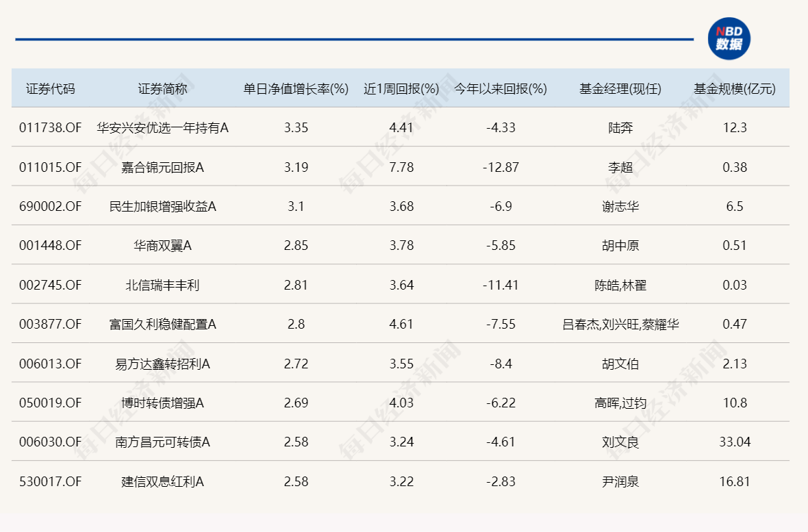This screenshot has height=532, width=808.
Task: Click the 近1周回报(%) column header
Action: pos(401,89)
